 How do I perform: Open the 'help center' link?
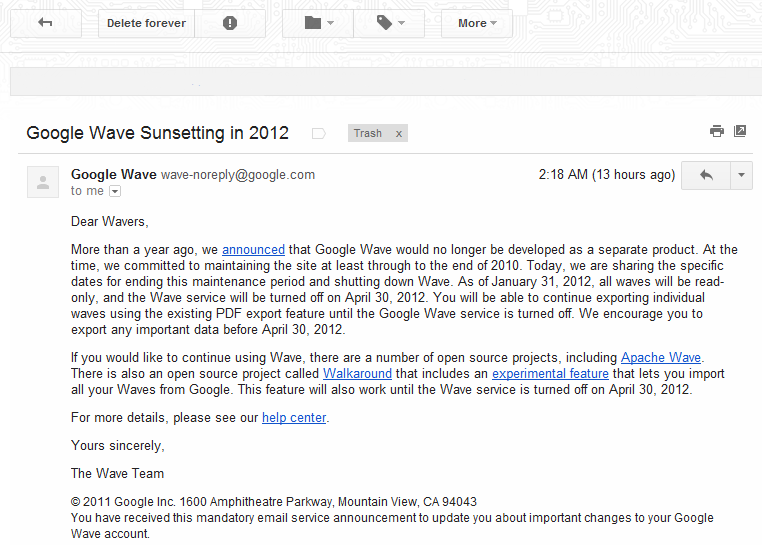point(294,418)
